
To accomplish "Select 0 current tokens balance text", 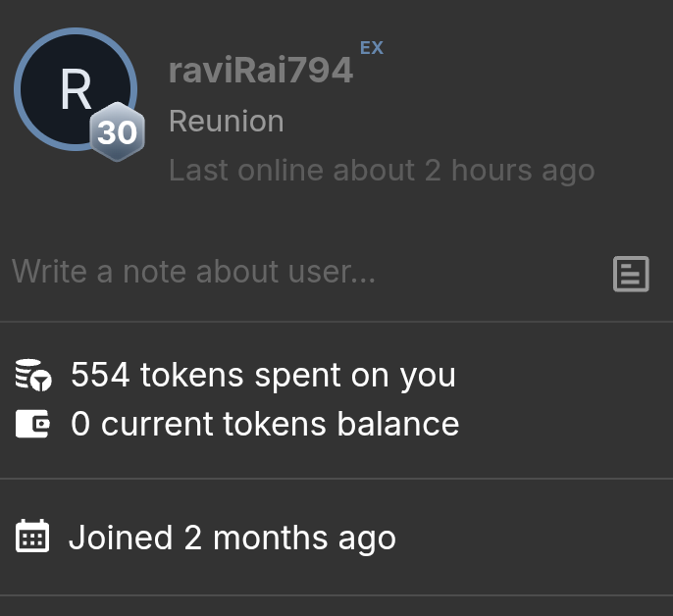I will (x=265, y=424).
